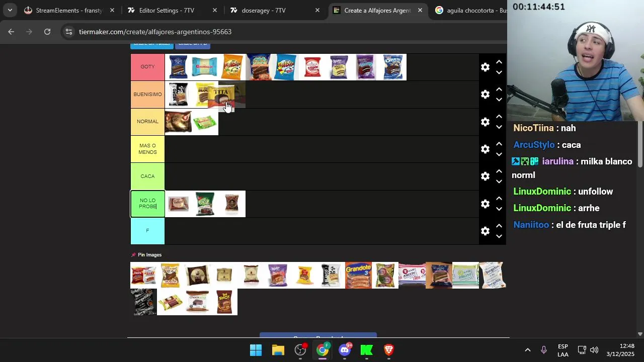
Task: Pick the black Jorgelin alfajor from the pool
Action: (143, 302)
